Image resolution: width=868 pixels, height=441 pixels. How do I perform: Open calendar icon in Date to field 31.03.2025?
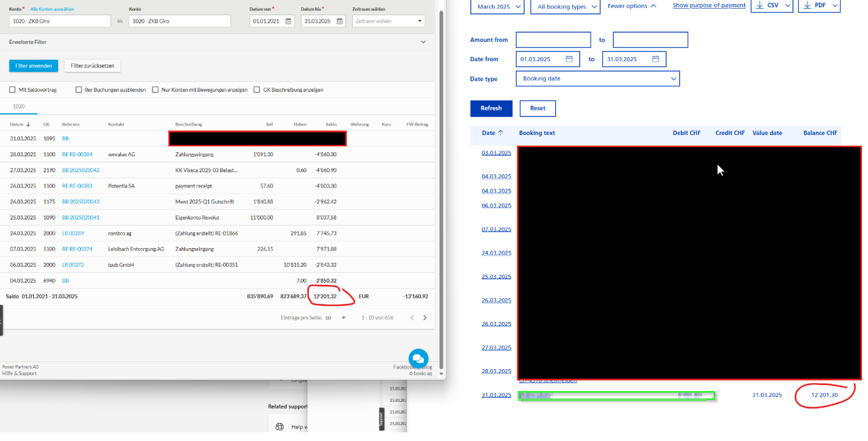656,59
